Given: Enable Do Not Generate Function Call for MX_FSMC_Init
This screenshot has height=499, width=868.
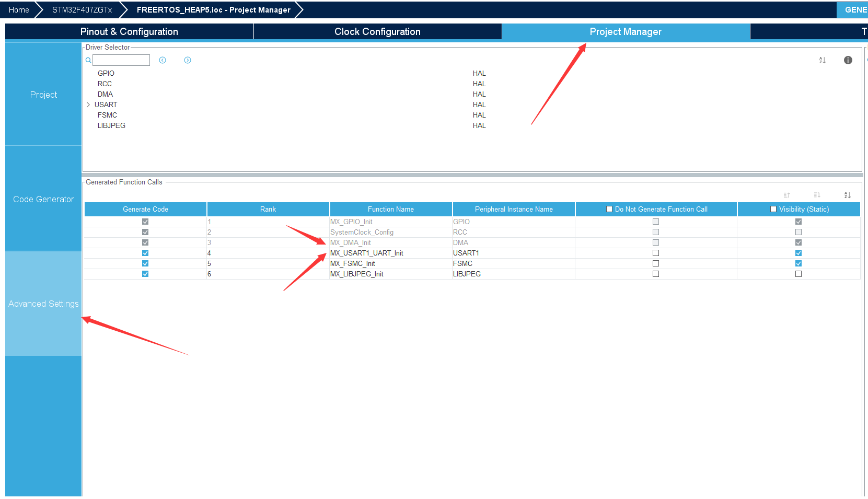Looking at the screenshot, I should pos(655,263).
